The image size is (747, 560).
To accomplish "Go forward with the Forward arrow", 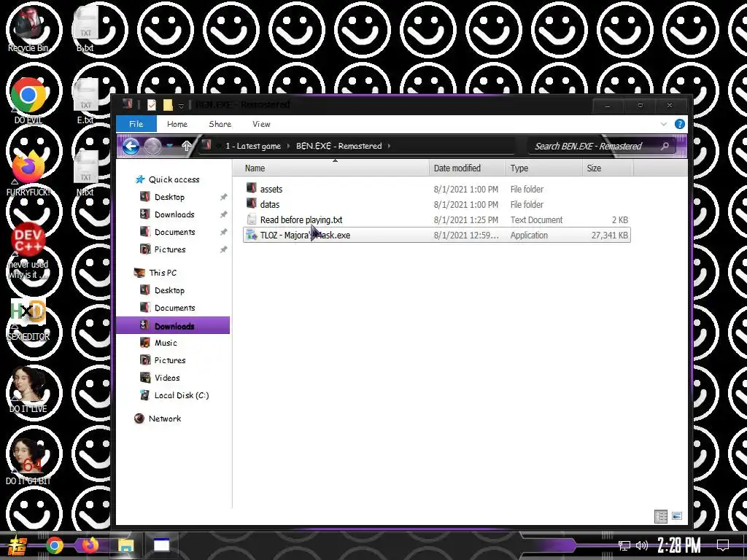I will 152,146.
